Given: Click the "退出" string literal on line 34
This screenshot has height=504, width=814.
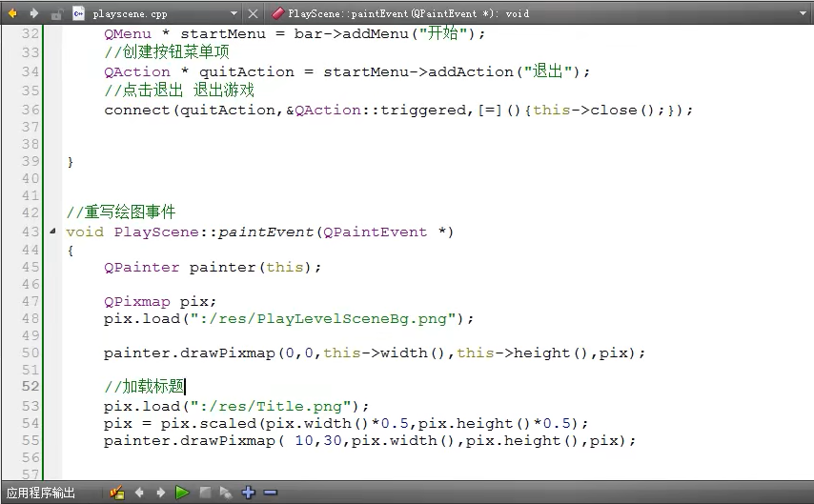Looking at the screenshot, I should [x=548, y=71].
